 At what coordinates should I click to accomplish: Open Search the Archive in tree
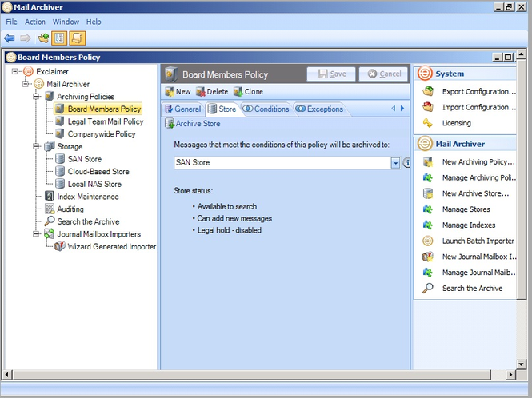pos(88,221)
